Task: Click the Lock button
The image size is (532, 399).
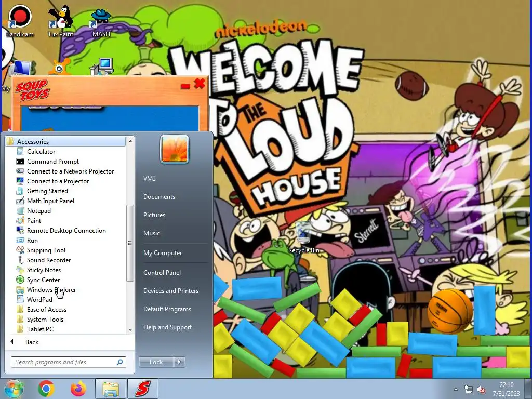Action: tap(156, 362)
